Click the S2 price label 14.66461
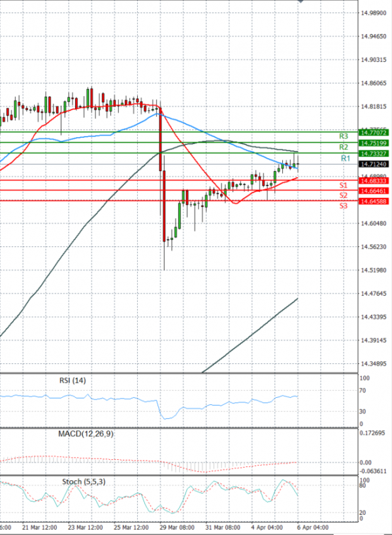392x535 pixels. coord(374,191)
